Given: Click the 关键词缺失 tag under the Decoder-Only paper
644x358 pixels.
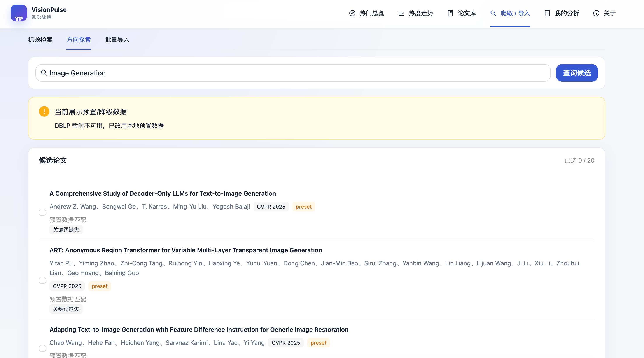Looking at the screenshot, I should click(66, 230).
